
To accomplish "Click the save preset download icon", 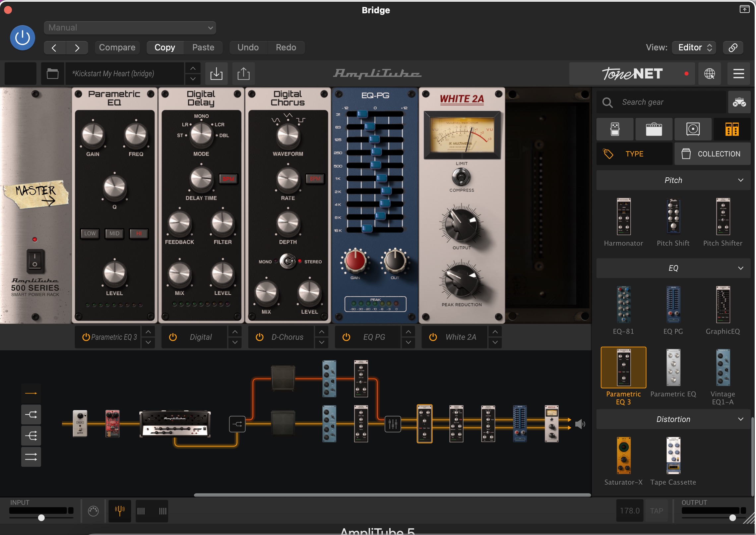I will pos(216,74).
